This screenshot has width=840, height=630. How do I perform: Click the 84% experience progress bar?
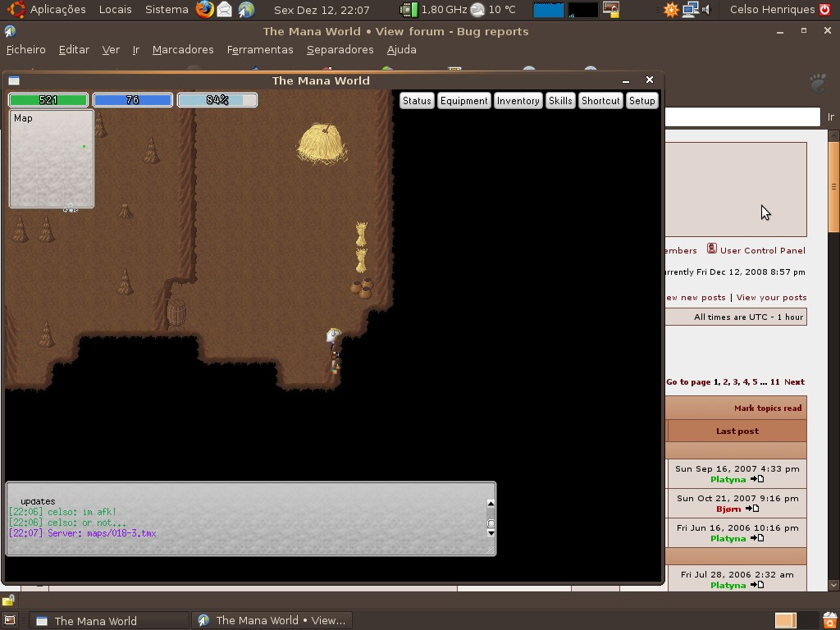(x=217, y=100)
